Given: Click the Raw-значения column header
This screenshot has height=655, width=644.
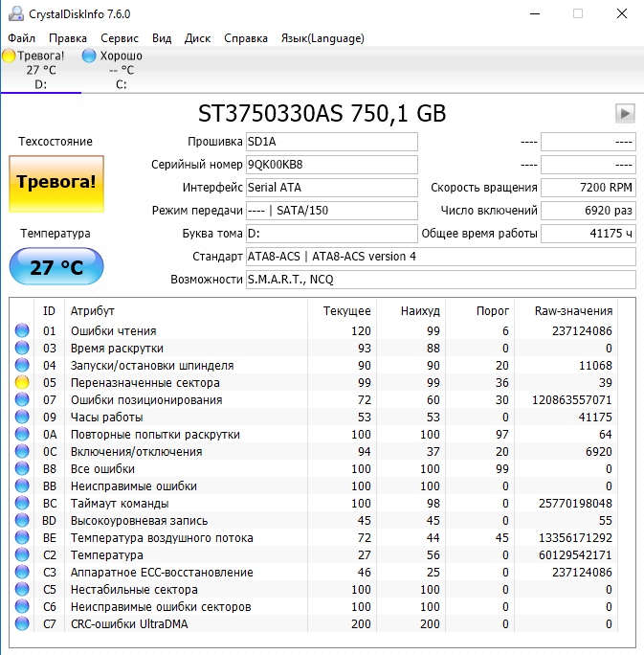Looking at the screenshot, I should [x=566, y=311].
